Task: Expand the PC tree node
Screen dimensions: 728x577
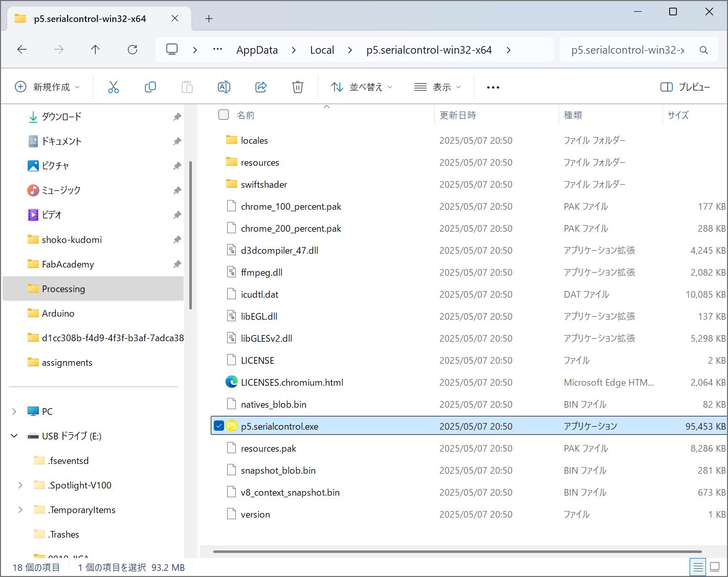Action: [x=14, y=411]
